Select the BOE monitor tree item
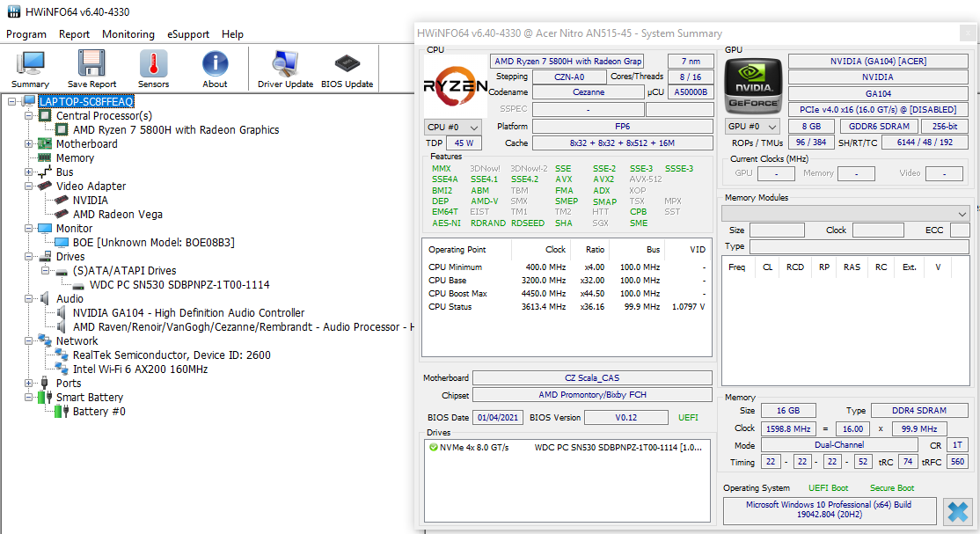This screenshot has height=534, width=980. [154, 243]
